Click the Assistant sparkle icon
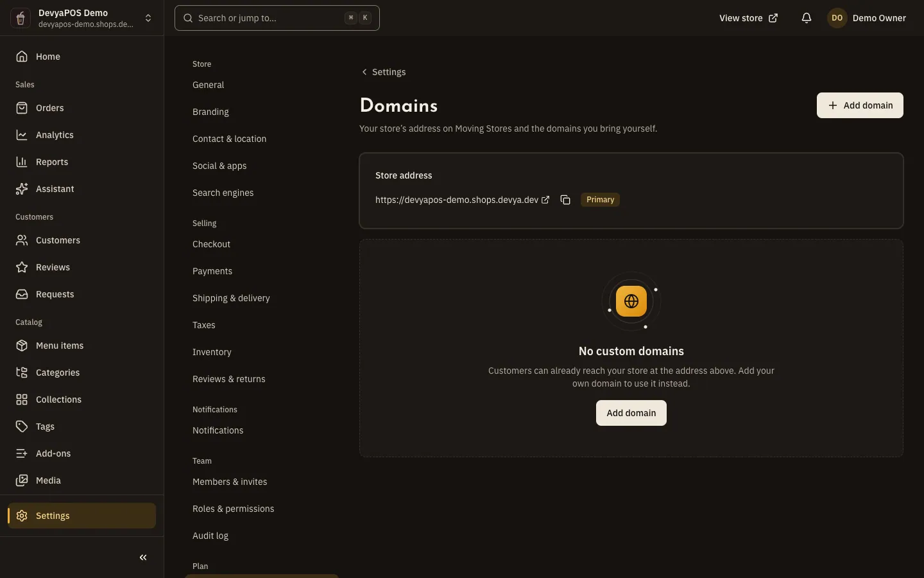Image resolution: width=924 pixels, height=578 pixels. click(22, 189)
